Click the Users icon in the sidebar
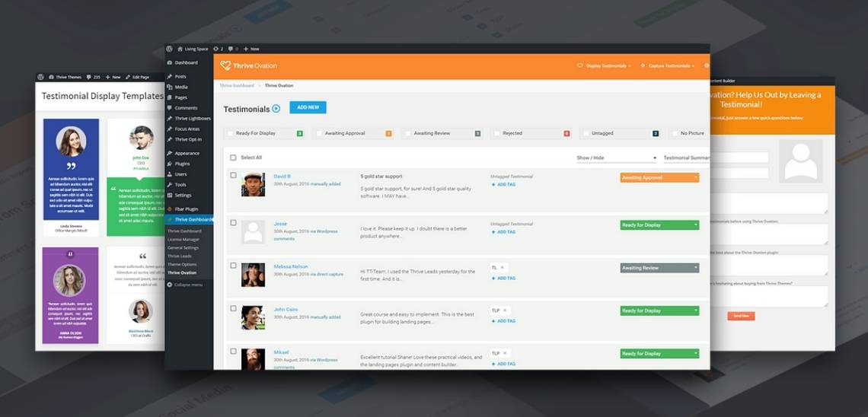The width and height of the screenshot is (868, 417). [x=169, y=174]
